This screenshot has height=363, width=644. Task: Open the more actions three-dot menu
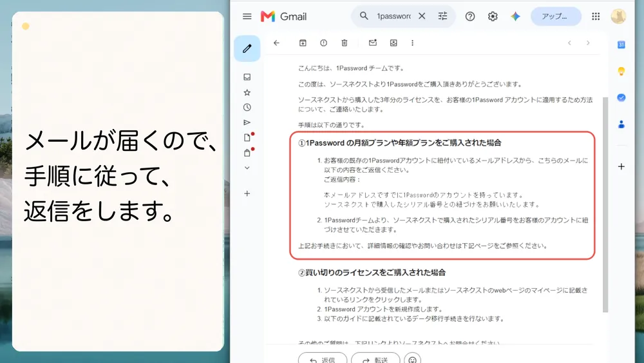tap(412, 43)
